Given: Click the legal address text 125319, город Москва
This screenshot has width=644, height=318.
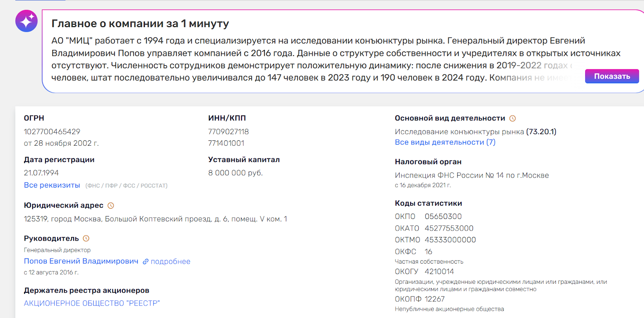Looking at the screenshot, I should (155, 219).
